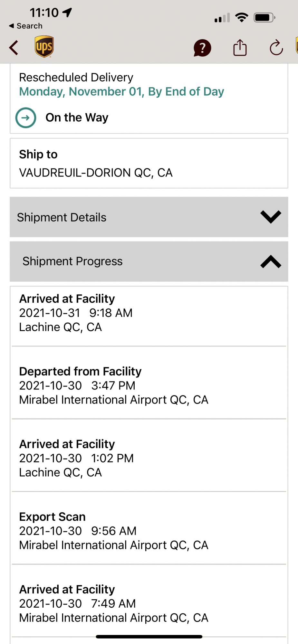Tap the back arrow in UPS header
298x644 pixels.
pyautogui.click(x=14, y=48)
